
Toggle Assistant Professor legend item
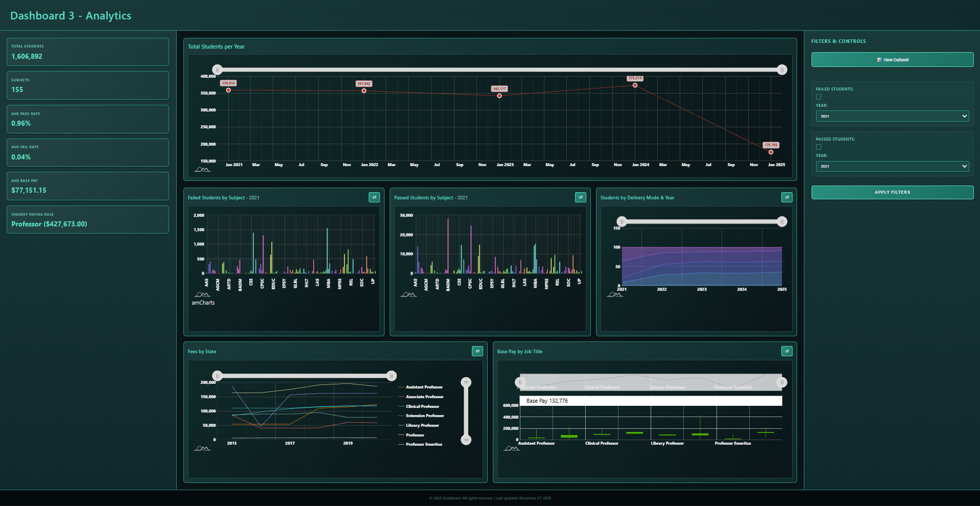click(421, 387)
